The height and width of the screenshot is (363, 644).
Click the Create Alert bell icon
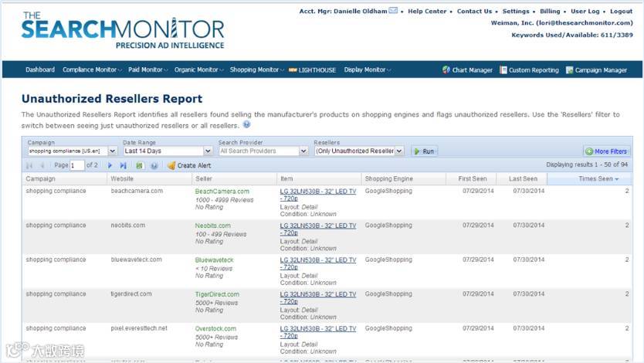171,165
